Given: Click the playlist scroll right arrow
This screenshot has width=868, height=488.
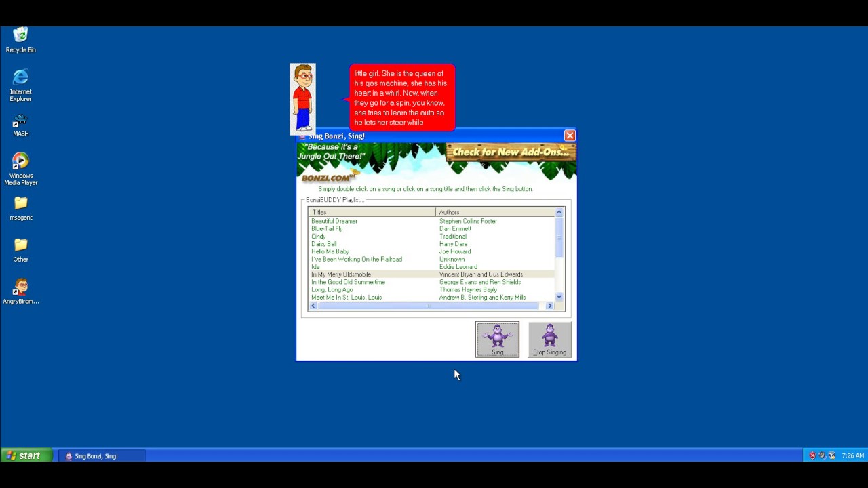Looking at the screenshot, I should coord(550,306).
